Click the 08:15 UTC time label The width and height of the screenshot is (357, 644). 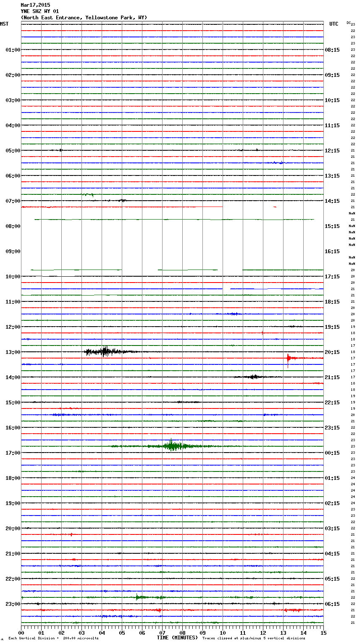(x=332, y=50)
